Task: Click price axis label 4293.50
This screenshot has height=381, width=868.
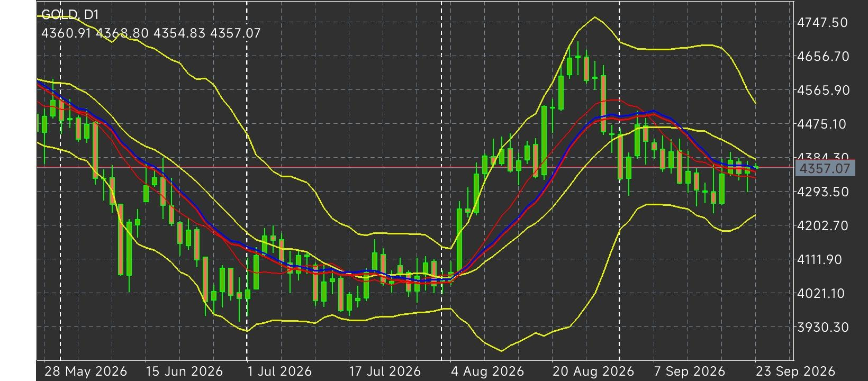Action: 822,192
